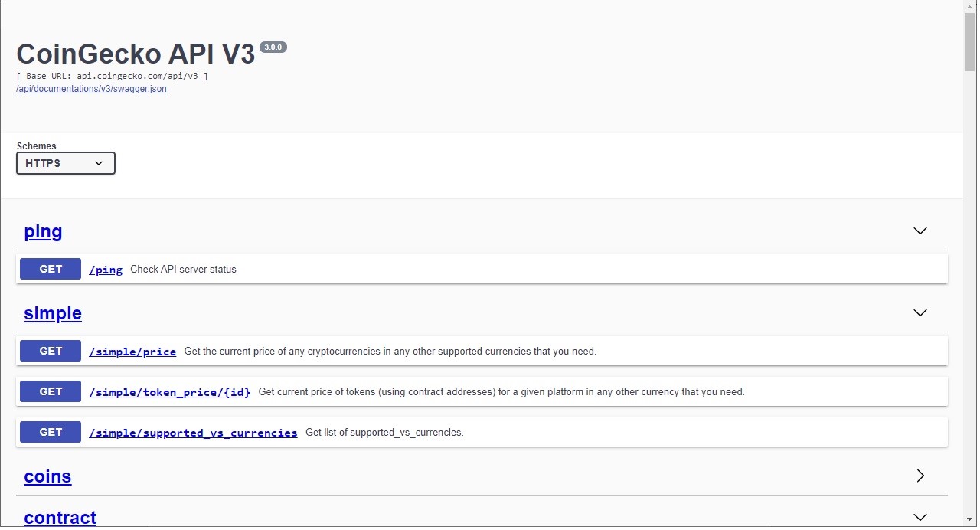Click the 'Get list of supported_vs_currencies.' description
This screenshot has height=530, width=980.
coord(384,433)
